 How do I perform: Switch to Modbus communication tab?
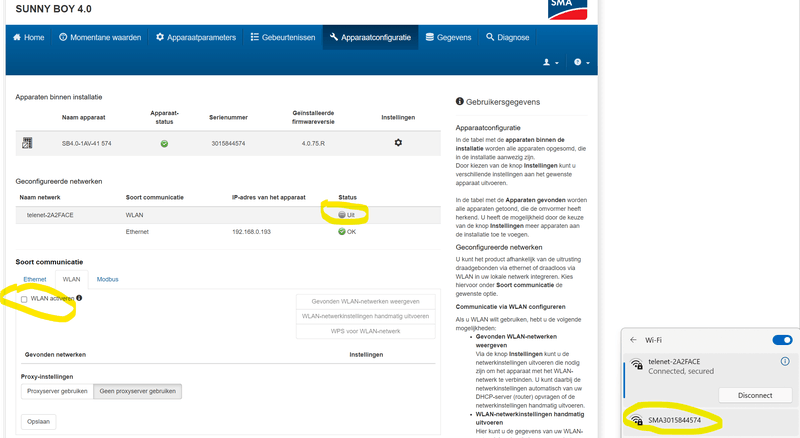pyautogui.click(x=108, y=279)
